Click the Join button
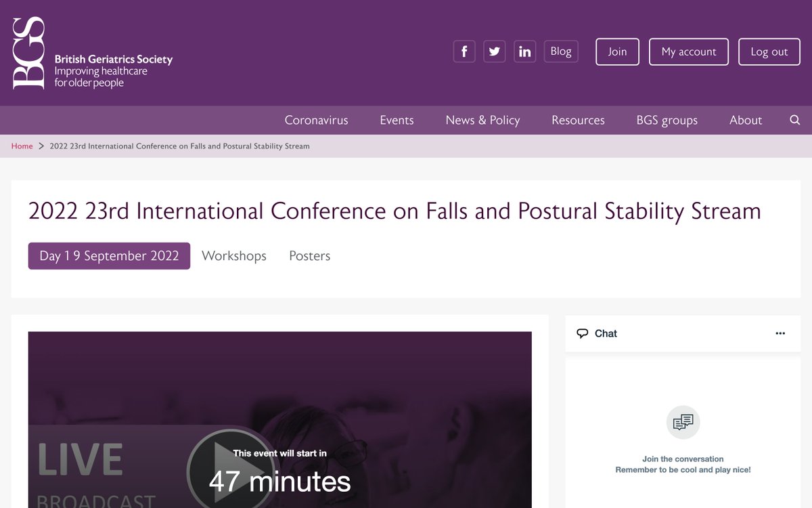The image size is (812, 508). 617,51
